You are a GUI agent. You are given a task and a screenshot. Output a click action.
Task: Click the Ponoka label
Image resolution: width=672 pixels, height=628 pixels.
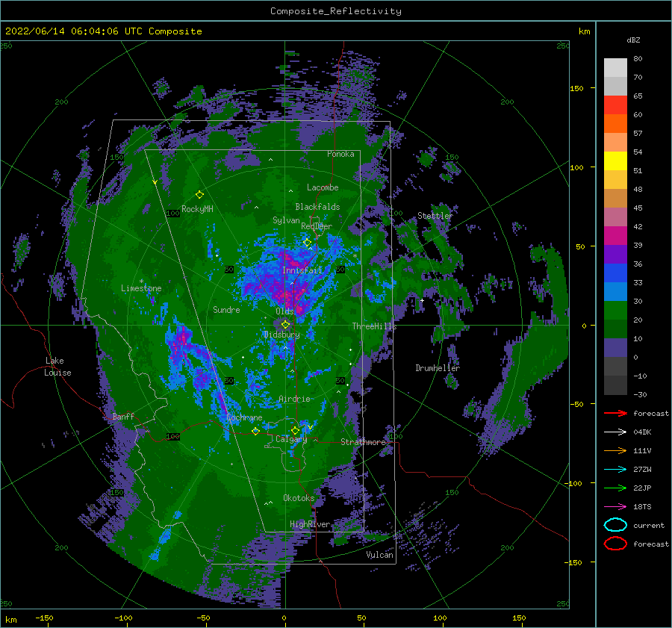[x=340, y=154]
